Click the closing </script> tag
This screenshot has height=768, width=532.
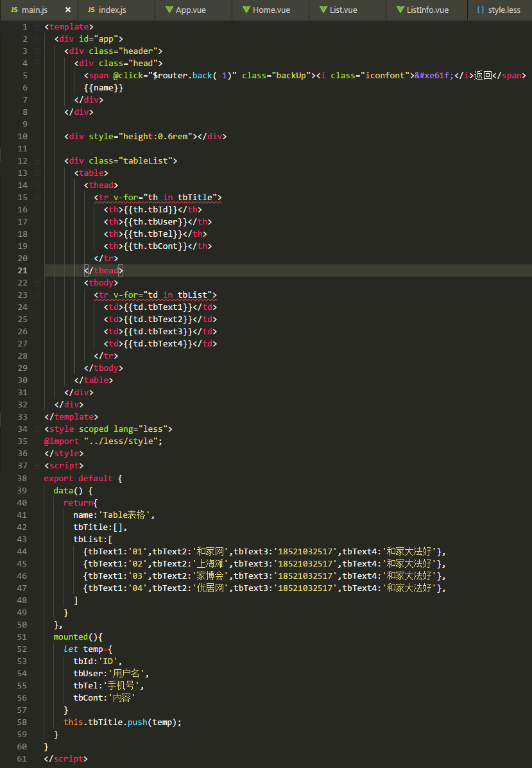pos(66,758)
